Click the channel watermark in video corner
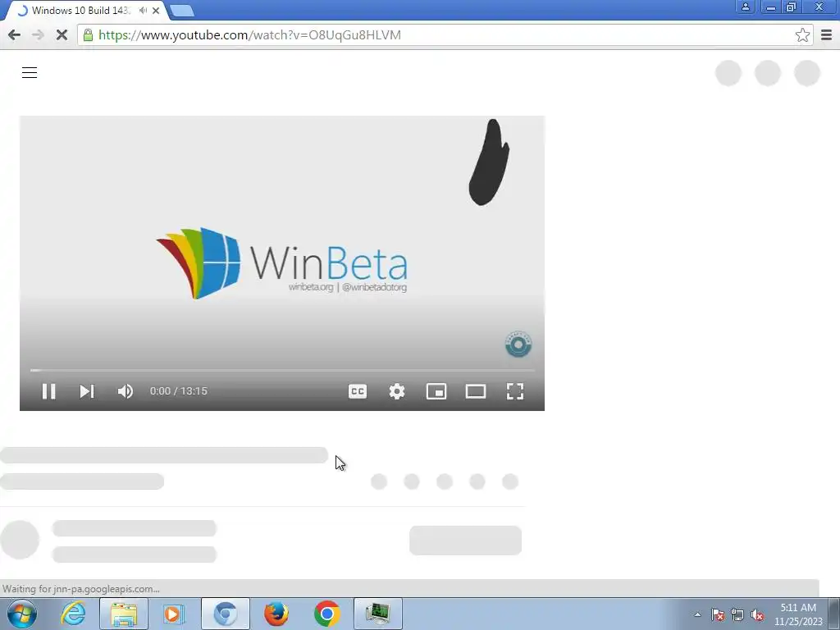 click(x=518, y=345)
